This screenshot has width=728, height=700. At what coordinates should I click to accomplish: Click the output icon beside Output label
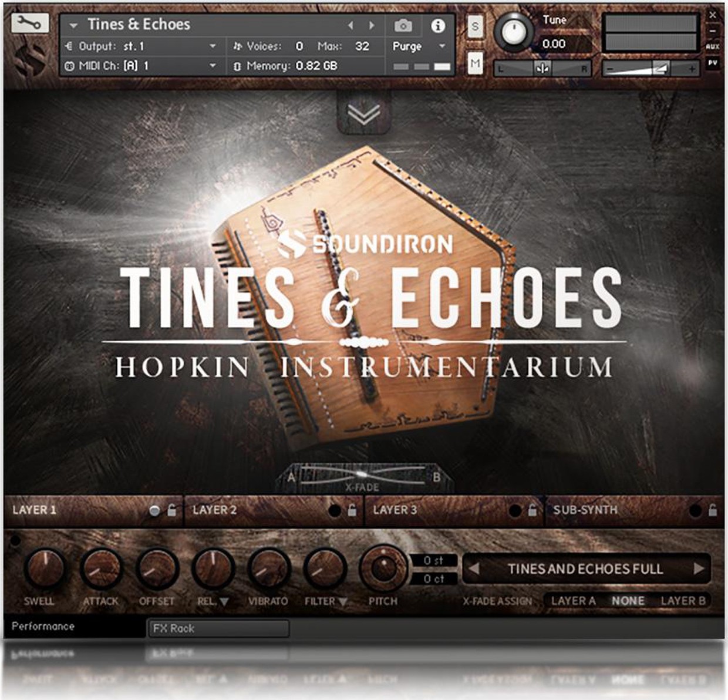coord(69,46)
